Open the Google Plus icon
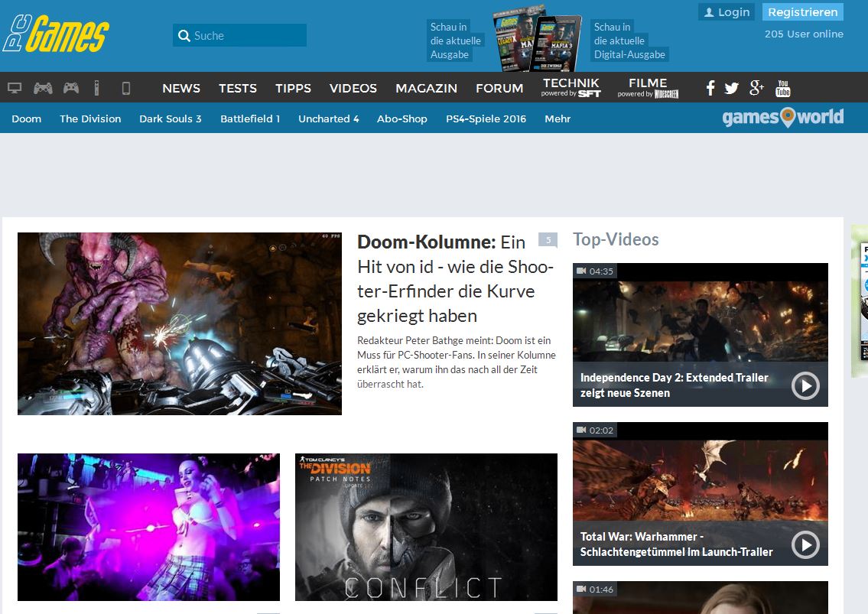Screen dimensions: 868x614 (x=756, y=87)
